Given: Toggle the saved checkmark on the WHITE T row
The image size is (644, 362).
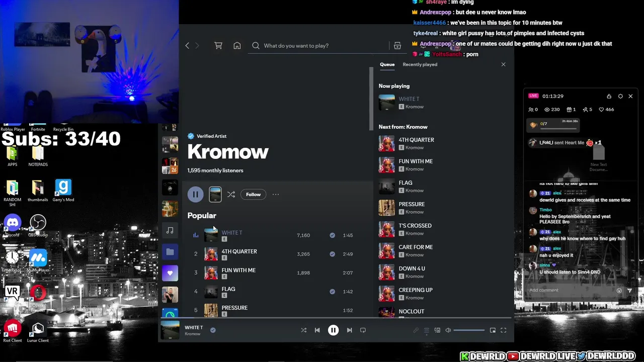Looking at the screenshot, I should (332, 235).
